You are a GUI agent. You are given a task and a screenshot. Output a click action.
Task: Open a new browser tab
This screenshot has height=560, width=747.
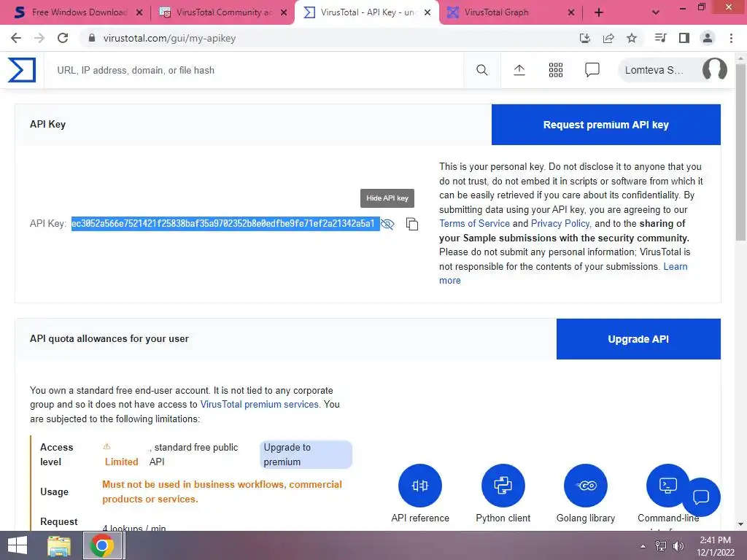coord(599,13)
